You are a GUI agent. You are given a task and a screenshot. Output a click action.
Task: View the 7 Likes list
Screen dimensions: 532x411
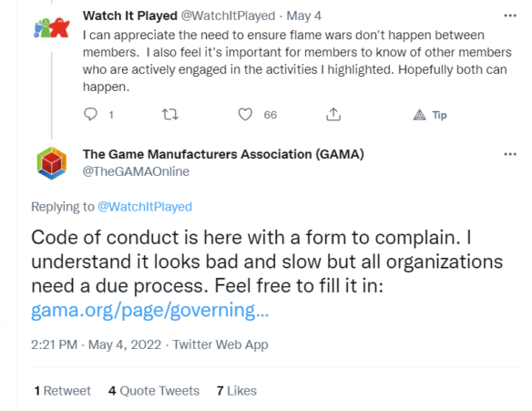(x=237, y=391)
